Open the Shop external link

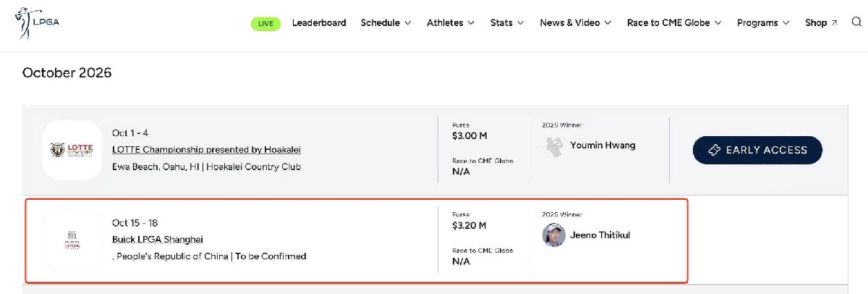pyautogui.click(x=821, y=23)
